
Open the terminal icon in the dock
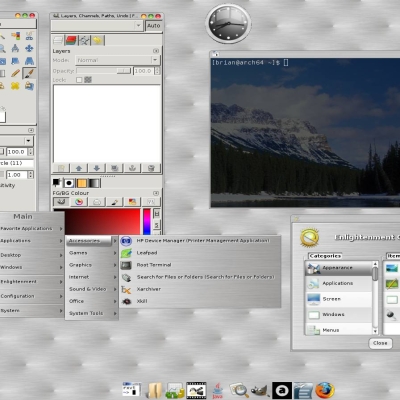(x=132, y=390)
